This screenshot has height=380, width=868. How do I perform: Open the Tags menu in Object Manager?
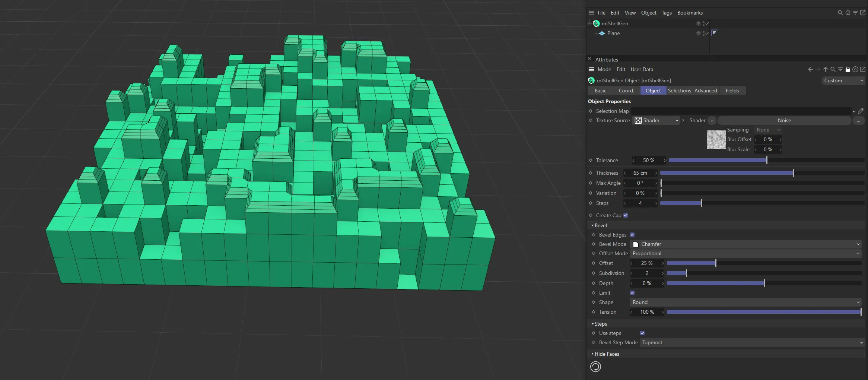(x=667, y=13)
